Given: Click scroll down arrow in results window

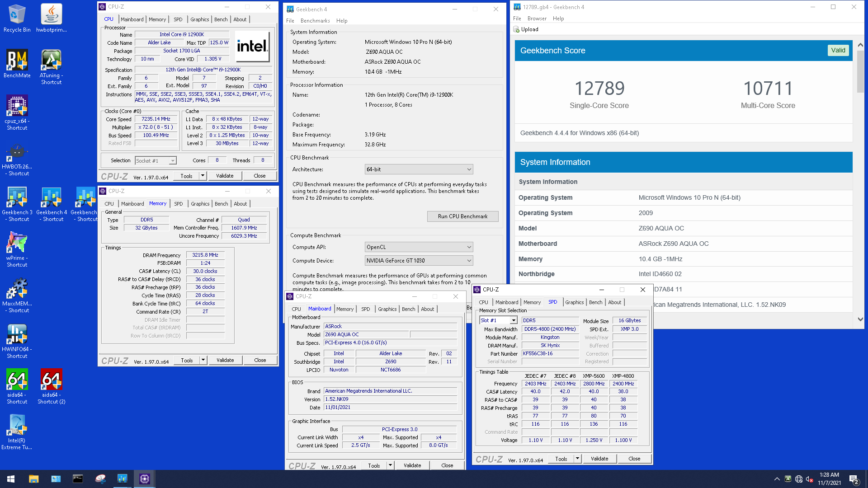Looking at the screenshot, I should [860, 319].
